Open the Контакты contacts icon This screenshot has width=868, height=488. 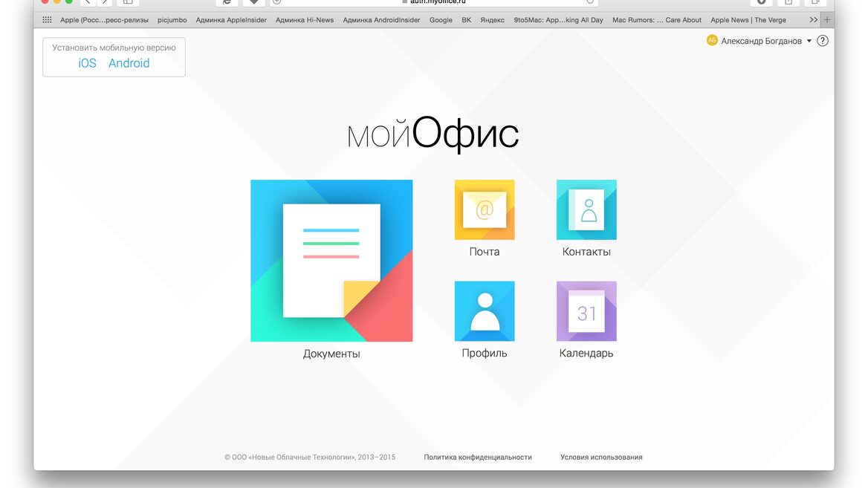pos(586,209)
